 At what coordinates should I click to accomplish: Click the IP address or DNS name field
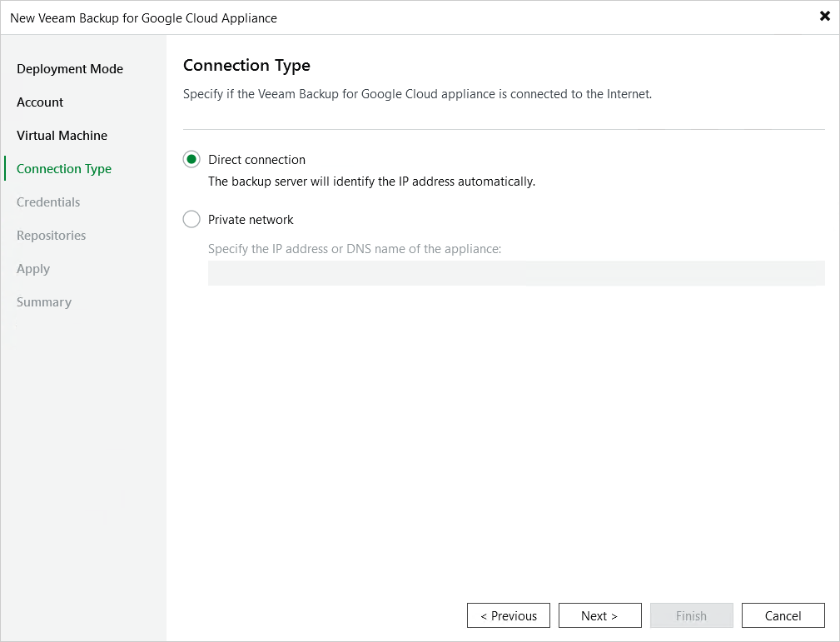point(516,273)
